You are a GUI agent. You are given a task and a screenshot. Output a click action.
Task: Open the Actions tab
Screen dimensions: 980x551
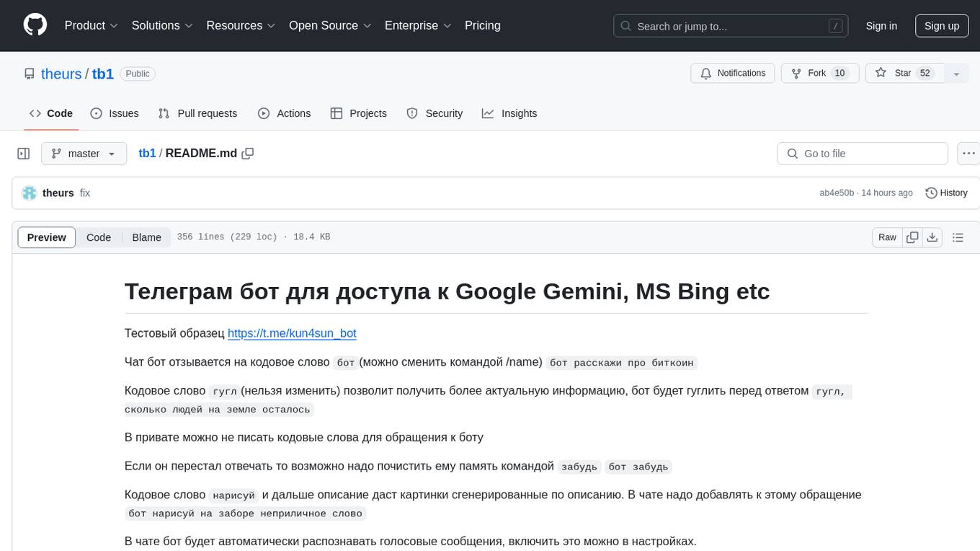[x=285, y=113]
